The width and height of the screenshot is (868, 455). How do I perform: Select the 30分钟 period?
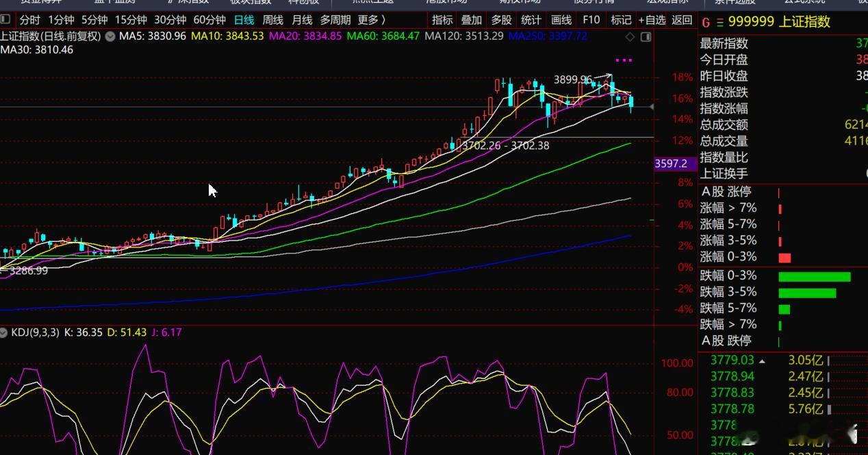(x=170, y=20)
